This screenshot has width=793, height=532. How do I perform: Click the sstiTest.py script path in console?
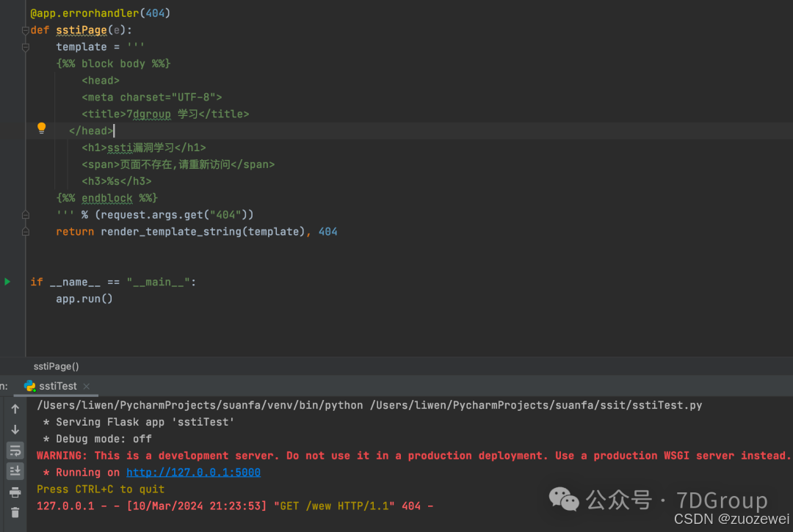click(x=536, y=405)
